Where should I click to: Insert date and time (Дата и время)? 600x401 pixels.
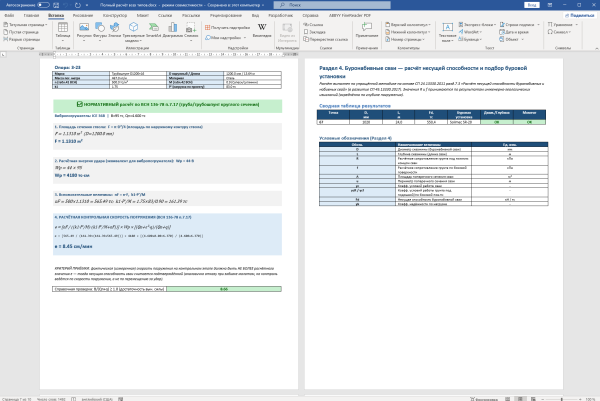pos(514,32)
